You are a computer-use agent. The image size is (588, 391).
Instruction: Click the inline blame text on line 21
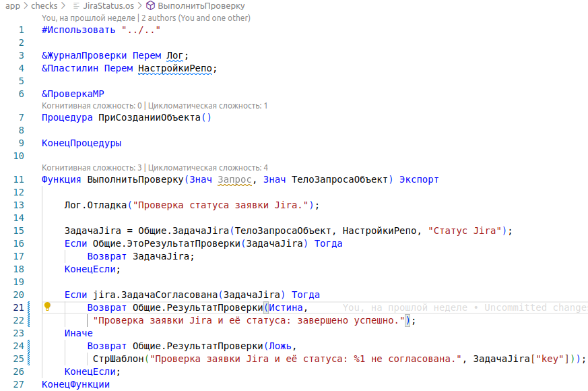pos(465,307)
